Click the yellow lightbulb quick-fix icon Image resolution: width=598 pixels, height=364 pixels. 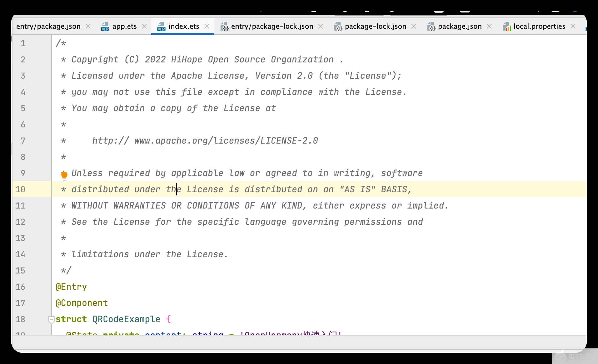click(x=64, y=175)
